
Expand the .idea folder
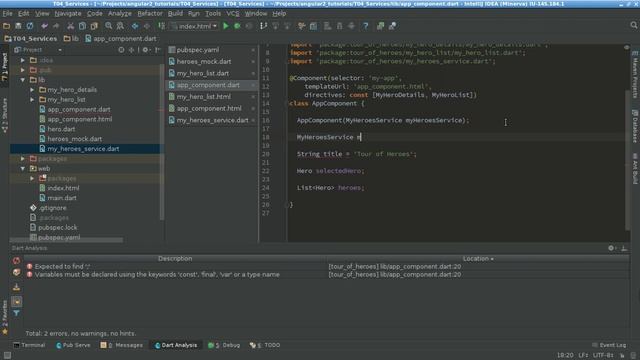coord(23,60)
